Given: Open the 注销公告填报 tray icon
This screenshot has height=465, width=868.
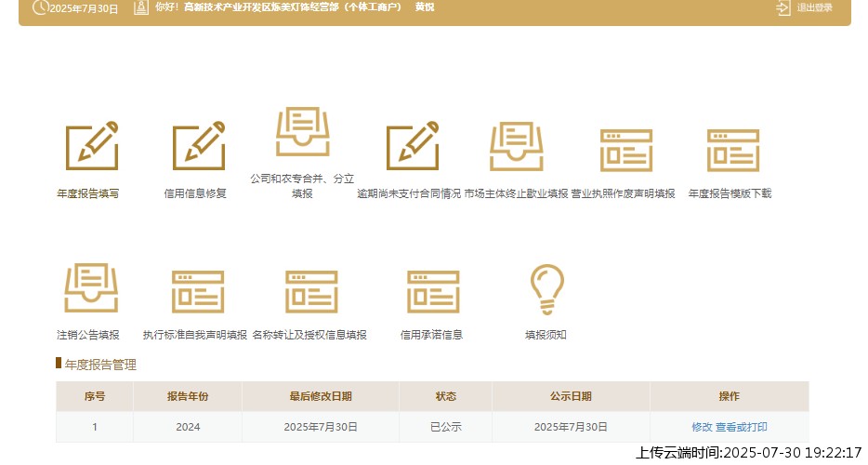Looking at the screenshot, I should (91, 287).
